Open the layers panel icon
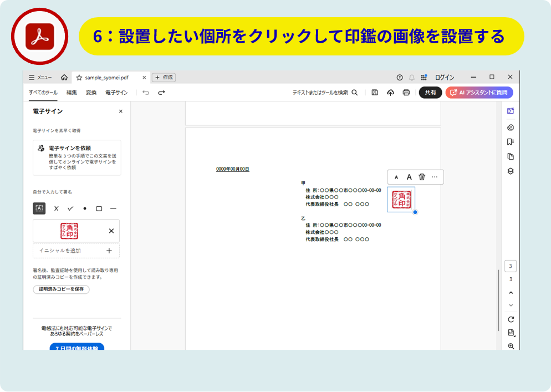The width and height of the screenshot is (551, 392). [511, 171]
